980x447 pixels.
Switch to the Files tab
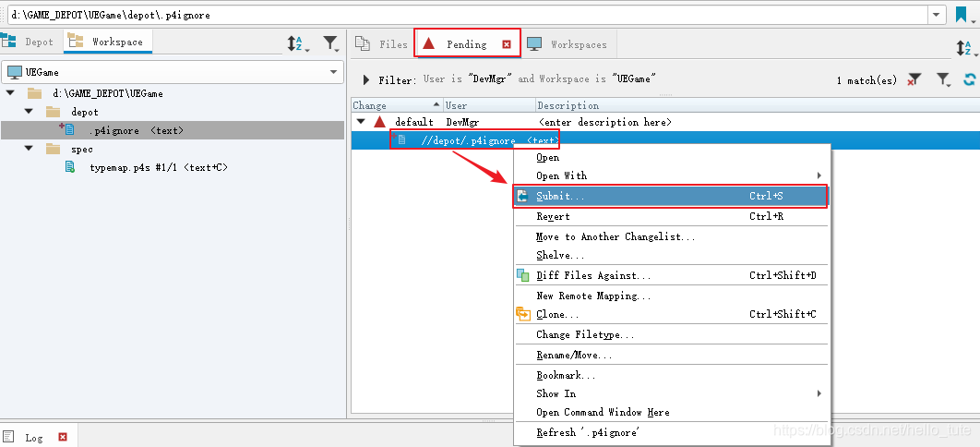pyautogui.click(x=381, y=44)
